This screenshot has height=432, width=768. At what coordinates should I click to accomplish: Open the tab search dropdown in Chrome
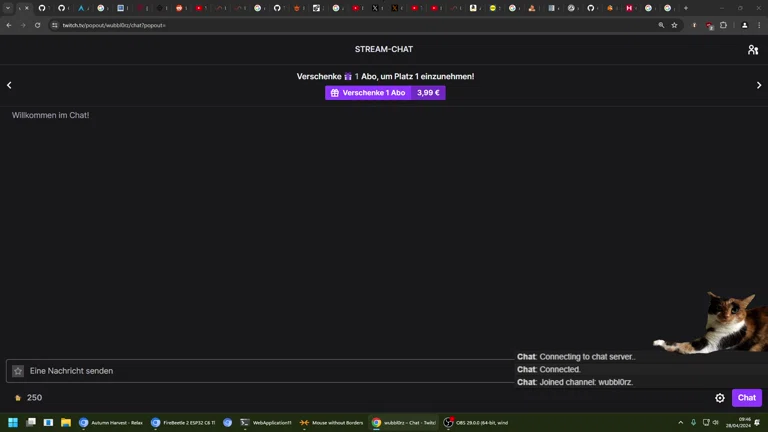coord(8,8)
